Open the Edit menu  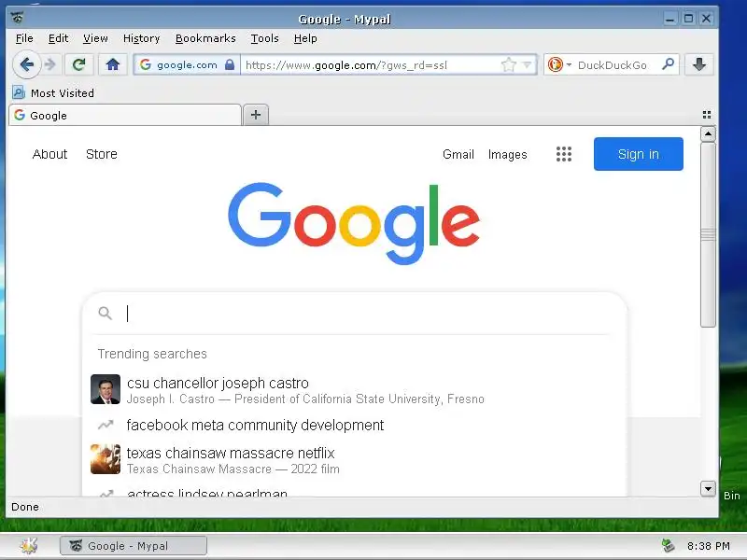(x=58, y=38)
